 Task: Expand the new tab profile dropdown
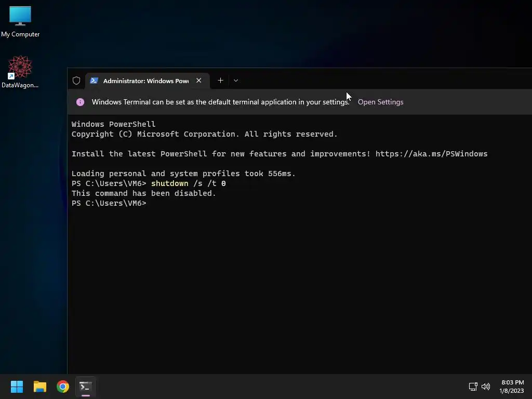[x=236, y=81]
